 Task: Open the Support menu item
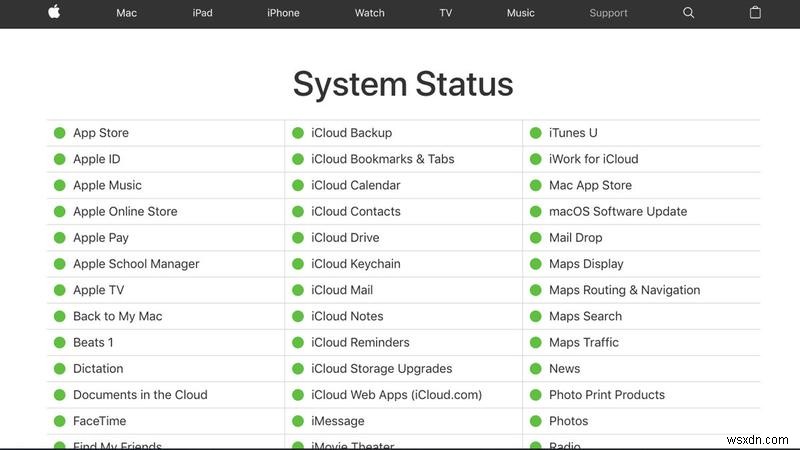pyautogui.click(x=608, y=13)
